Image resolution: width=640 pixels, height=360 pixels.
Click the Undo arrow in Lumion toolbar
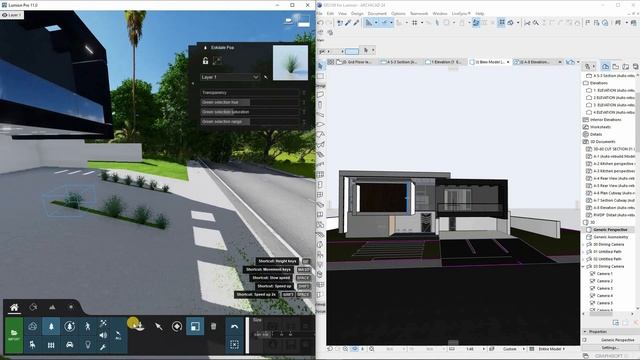234,326
